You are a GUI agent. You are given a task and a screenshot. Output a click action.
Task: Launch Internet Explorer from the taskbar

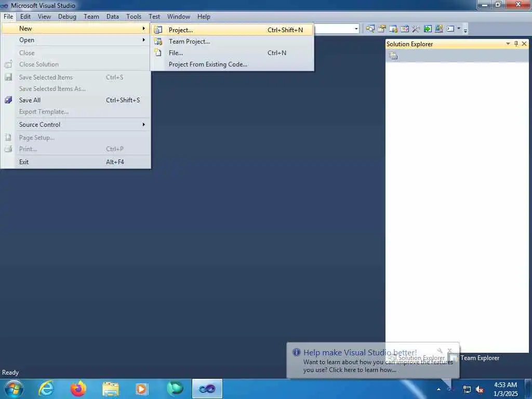(46, 389)
